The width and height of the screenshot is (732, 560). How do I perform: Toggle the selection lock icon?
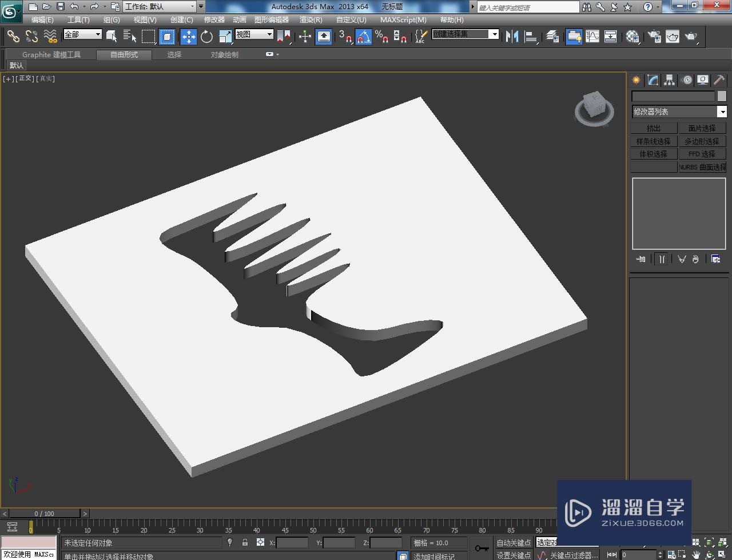tap(245, 542)
